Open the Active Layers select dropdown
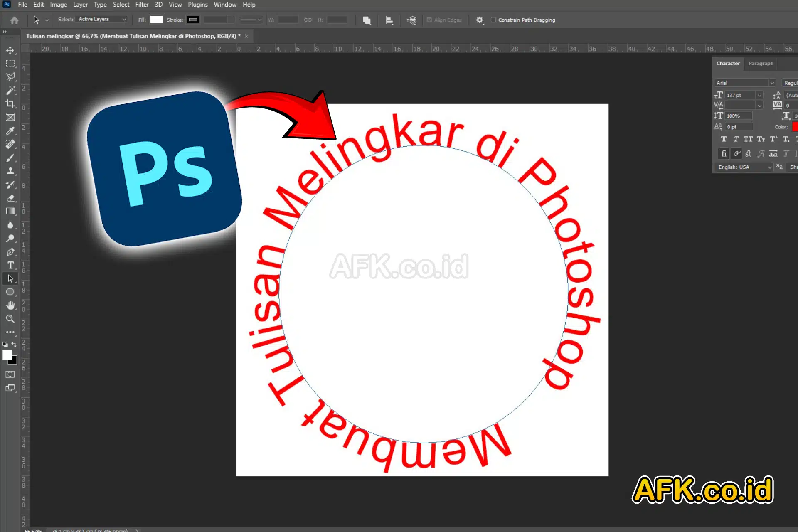The image size is (798, 532). coord(102,19)
